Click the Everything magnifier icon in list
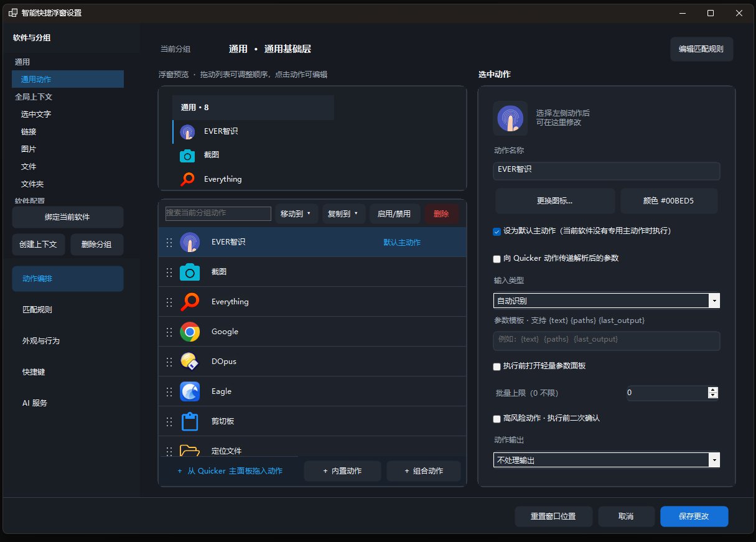 pyautogui.click(x=190, y=302)
